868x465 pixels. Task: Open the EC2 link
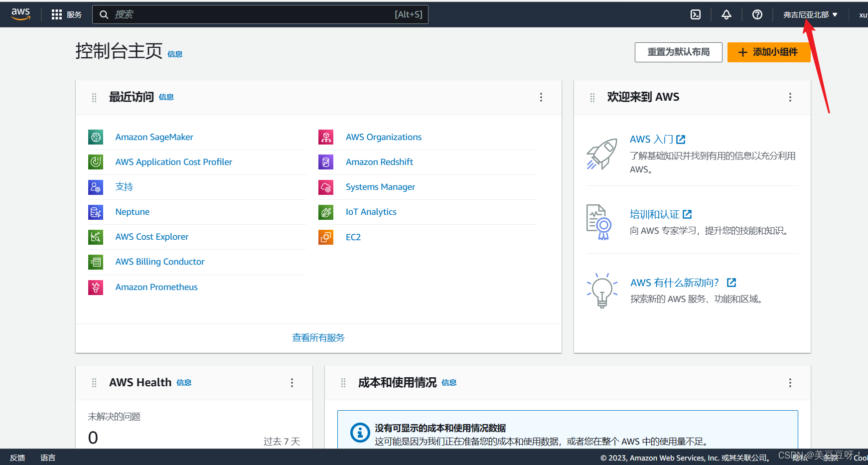(353, 237)
